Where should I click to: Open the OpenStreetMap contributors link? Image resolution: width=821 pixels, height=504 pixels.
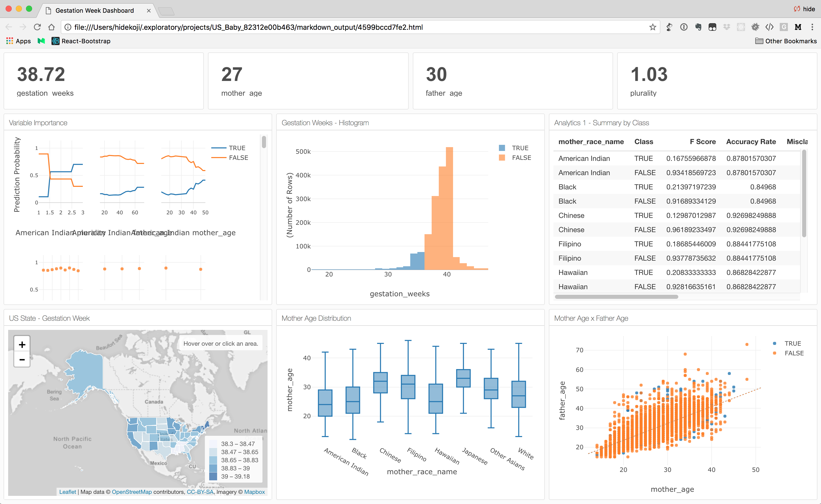point(132,492)
